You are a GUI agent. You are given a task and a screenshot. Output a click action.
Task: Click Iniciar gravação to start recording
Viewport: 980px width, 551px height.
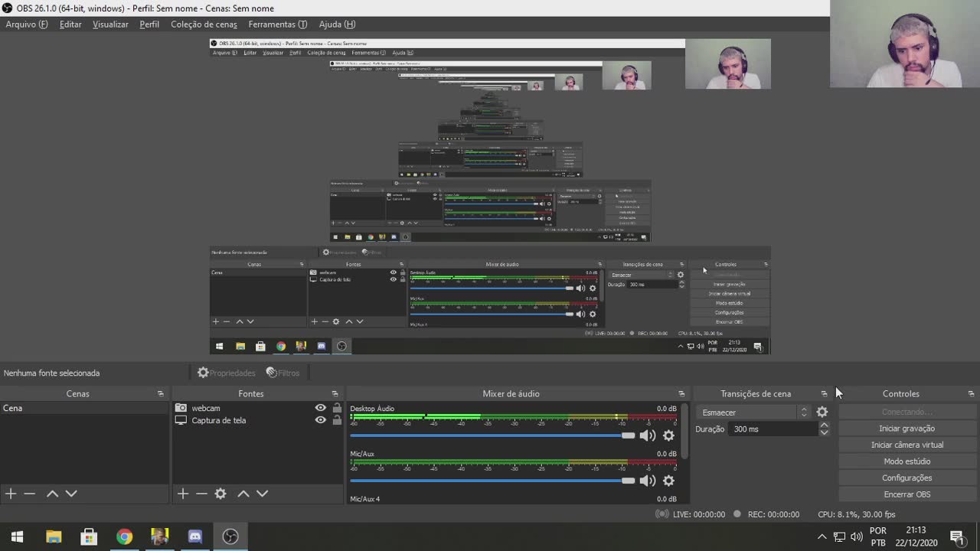[x=907, y=428]
